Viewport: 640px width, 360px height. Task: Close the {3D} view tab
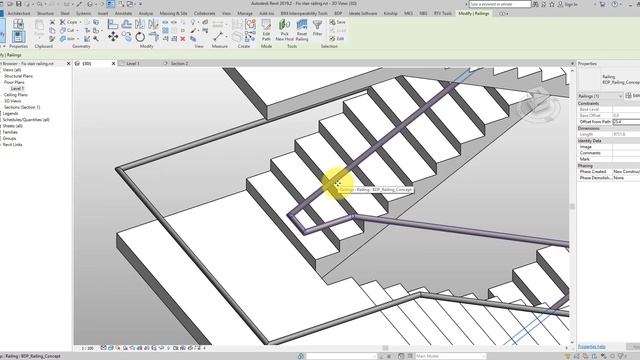click(x=113, y=64)
